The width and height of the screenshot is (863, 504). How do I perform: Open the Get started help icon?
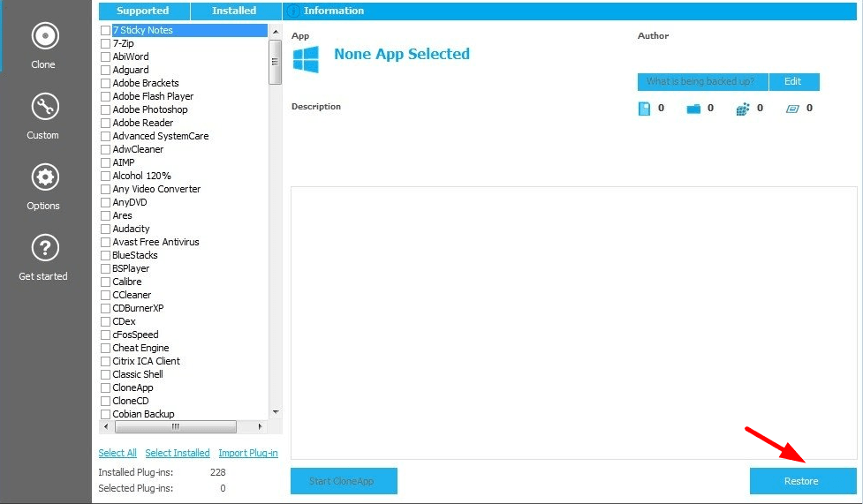pos(45,248)
